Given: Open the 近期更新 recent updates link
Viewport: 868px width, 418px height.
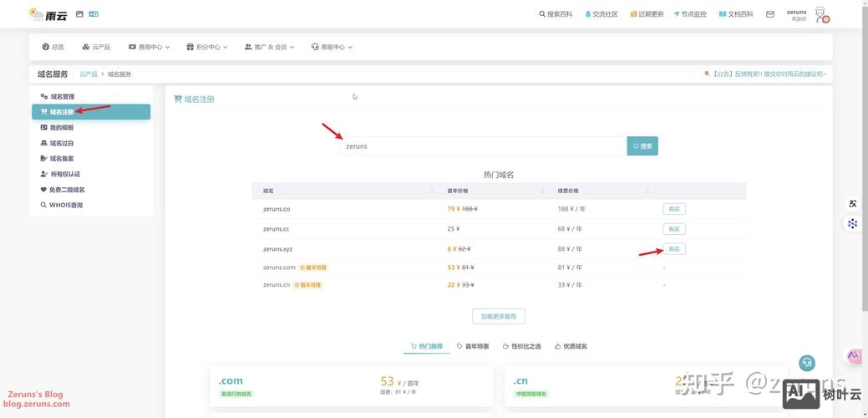Looking at the screenshot, I should coord(647,14).
